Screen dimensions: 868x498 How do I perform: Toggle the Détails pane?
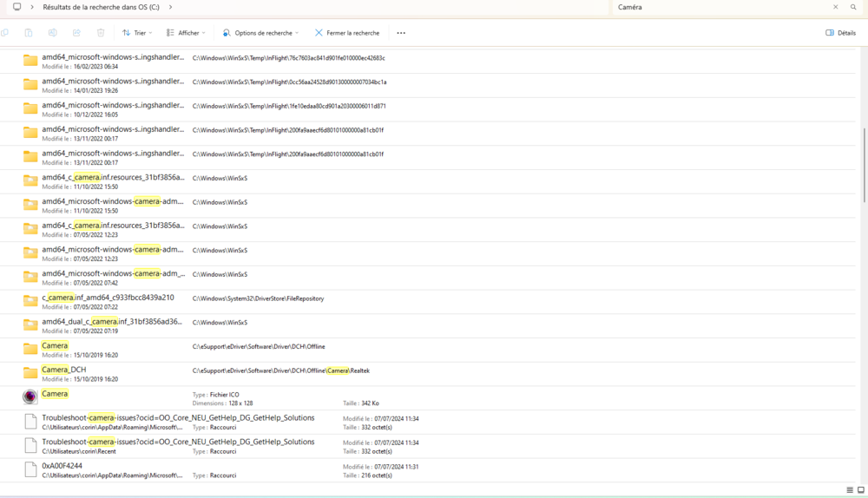tap(841, 33)
